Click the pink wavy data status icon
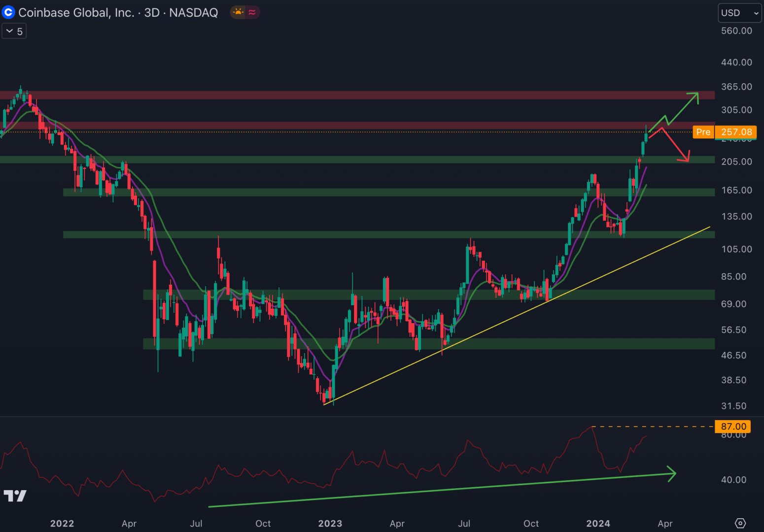The image size is (764, 532). pos(252,12)
